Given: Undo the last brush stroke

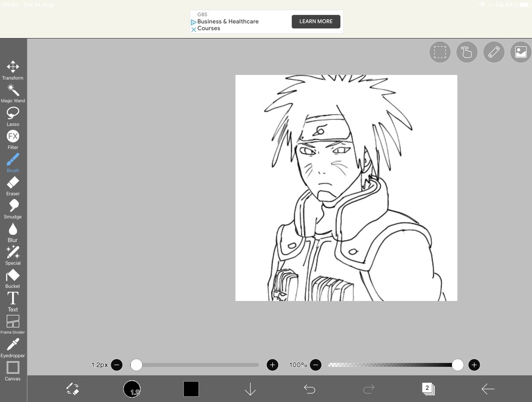Looking at the screenshot, I should tap(309, 389).
